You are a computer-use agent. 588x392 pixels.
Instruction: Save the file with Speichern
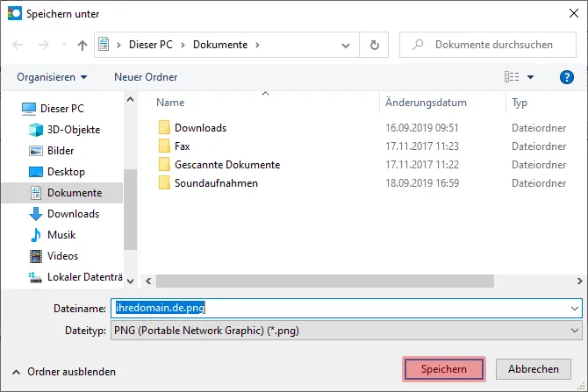coord(443,369)
